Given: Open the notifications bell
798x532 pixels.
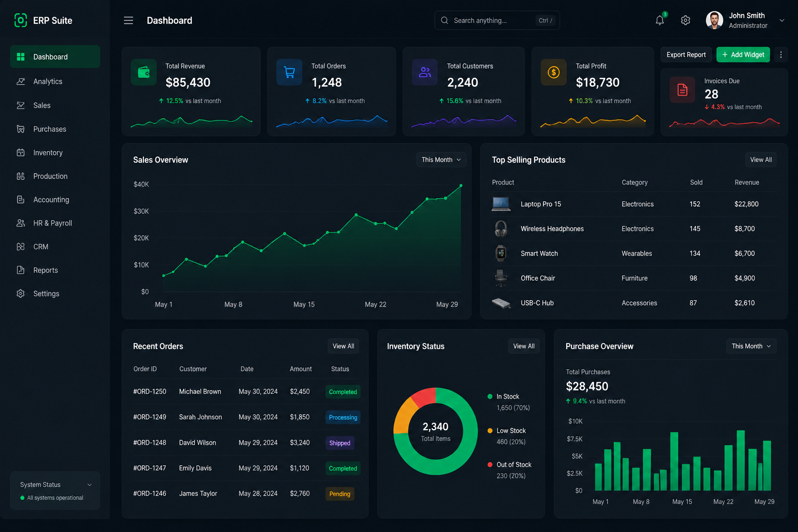Looking at the screenshot, I should [x=660, y=20].
